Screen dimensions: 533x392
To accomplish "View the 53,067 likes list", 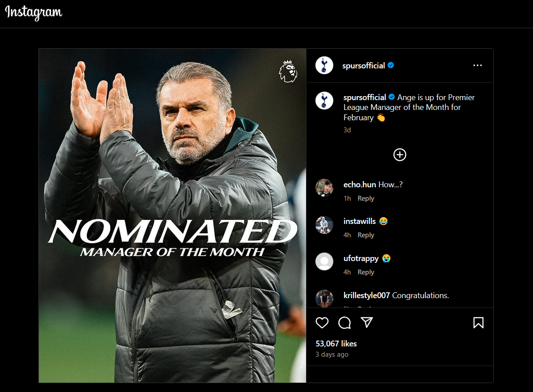I will coord(336,344).
